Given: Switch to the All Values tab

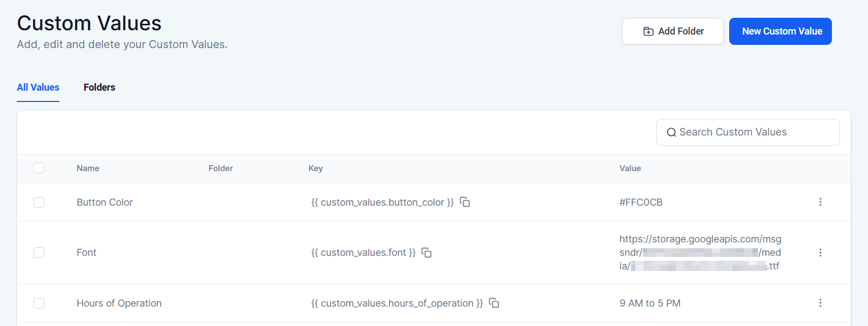Looking at the screenshot, I should pyautogui.click(x=38, y=87).
